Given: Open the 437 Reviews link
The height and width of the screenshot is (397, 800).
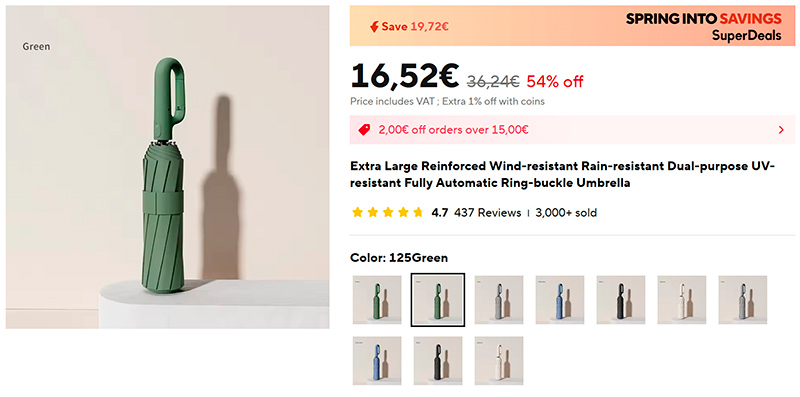Looking at the screenshot, I should coord(487,212).
